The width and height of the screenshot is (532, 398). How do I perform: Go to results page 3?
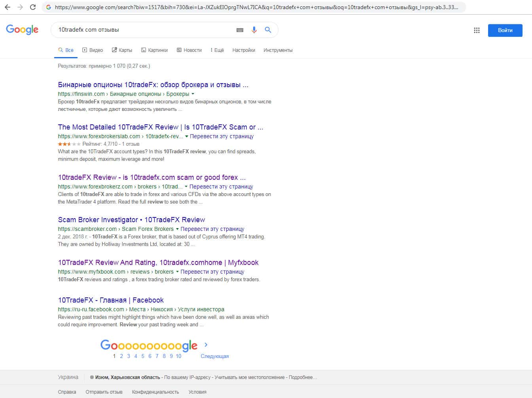129,356
